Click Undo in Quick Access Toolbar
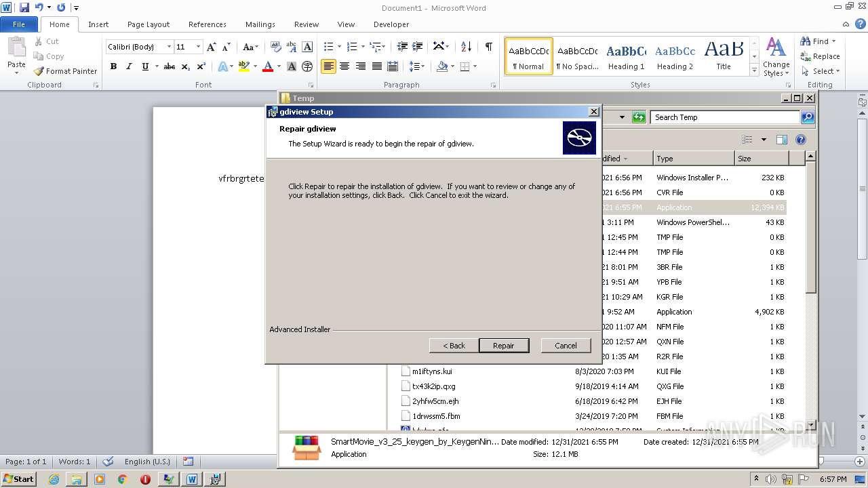This screenshot has height=488, width=868. pyautogui.click(x=39, y=7)
